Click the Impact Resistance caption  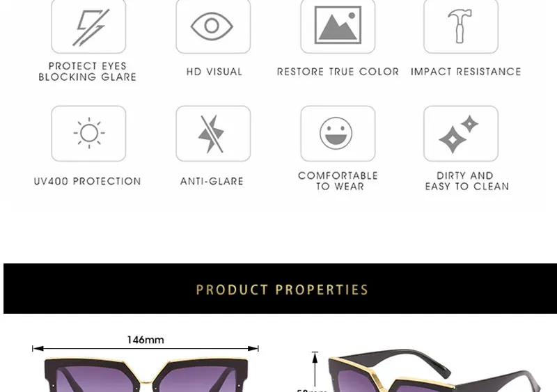click(466, 72)
